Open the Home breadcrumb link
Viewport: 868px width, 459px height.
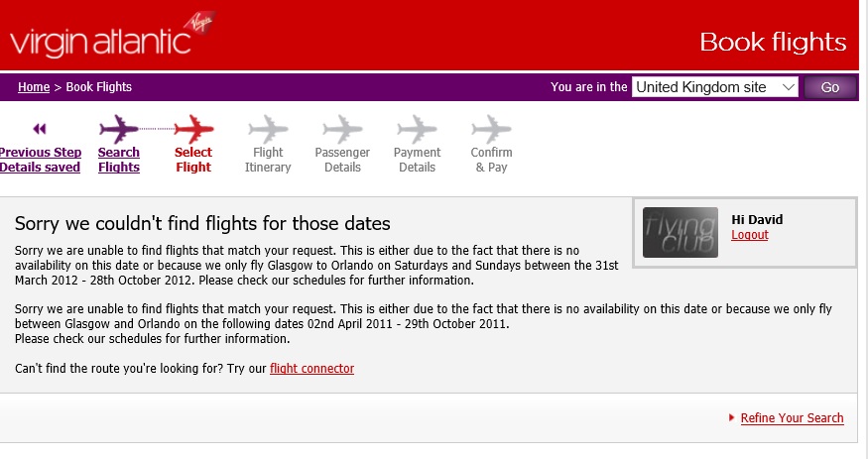click(x=34, y=87)
